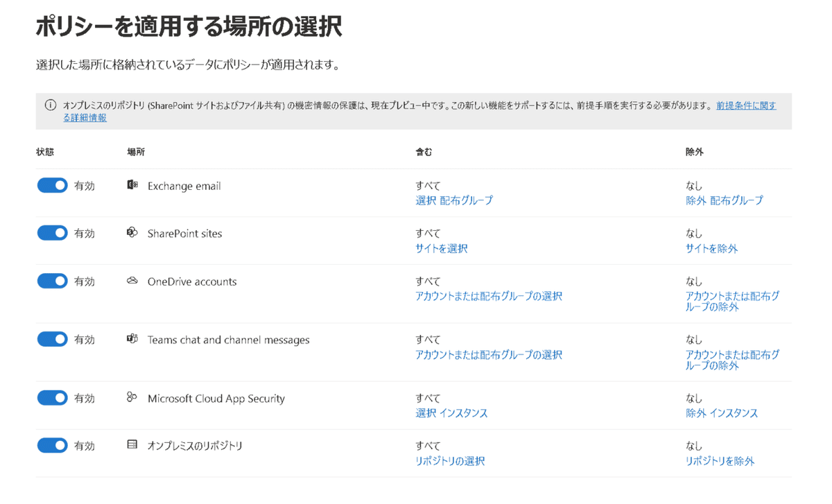This screenshot has height=504, width=832.
Task: Disable the OneDrive accounts toggle
Action: point(53,281)
